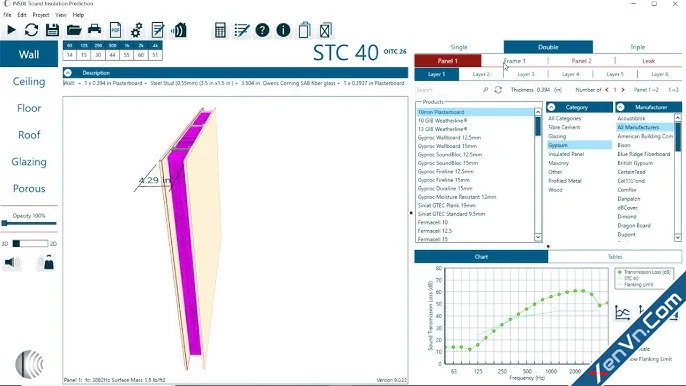686x386 pixels.
Task: Choose the CertainTeed manufacturer
Action: click(631, 172)
